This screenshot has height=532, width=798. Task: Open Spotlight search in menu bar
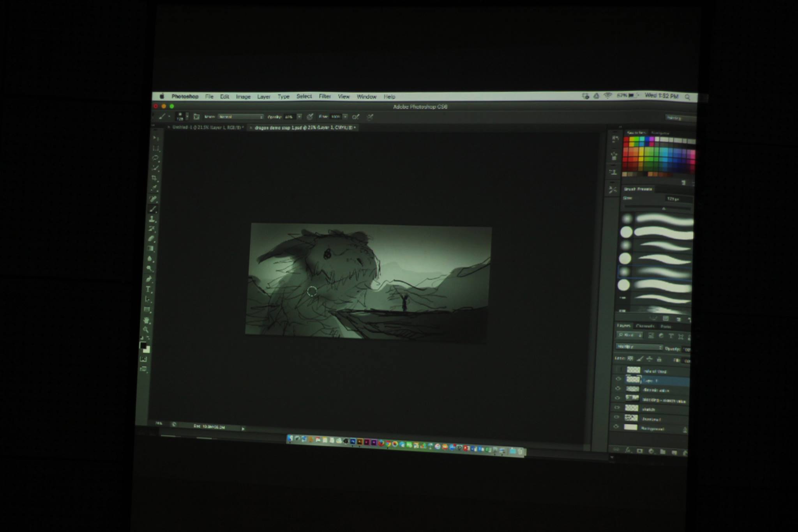tap(687, 97)
